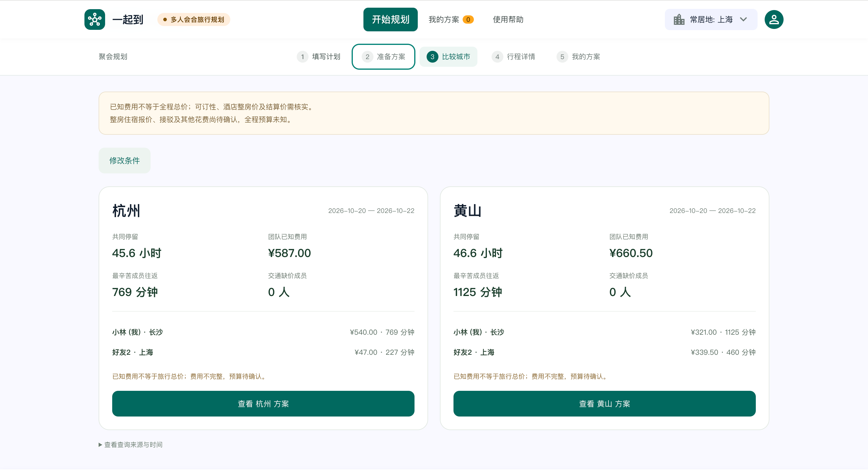The height and width of the screenshot is (475, 868).
Task: Click the 已知费用不等于全程总价 notice banner
Action: [x=434, y=113]
